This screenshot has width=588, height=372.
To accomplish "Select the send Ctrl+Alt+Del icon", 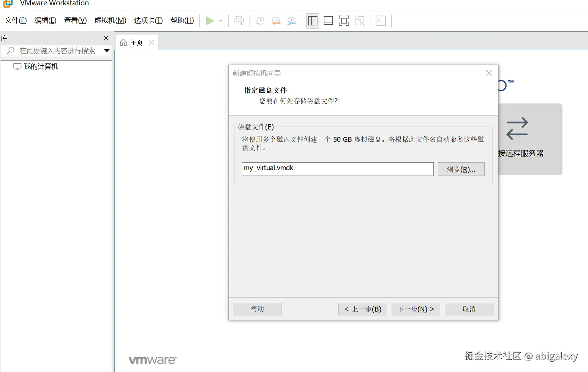I will click(x=239, y=21).
